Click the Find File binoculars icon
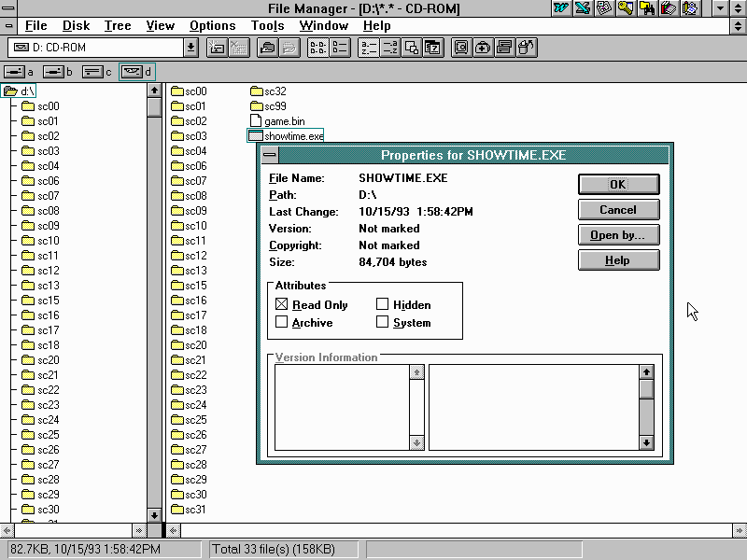 648,8
